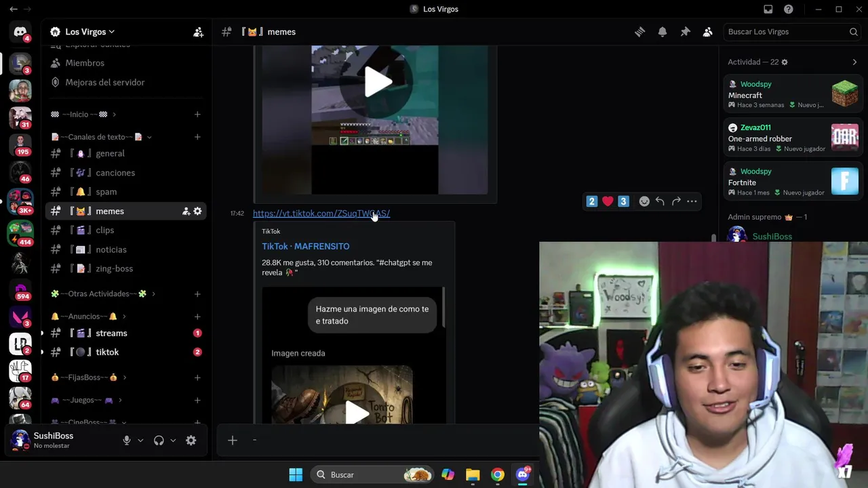The width and height of the screenshot is (868, 488).
Task: Open the clips channel
Action: coord(125,230)
